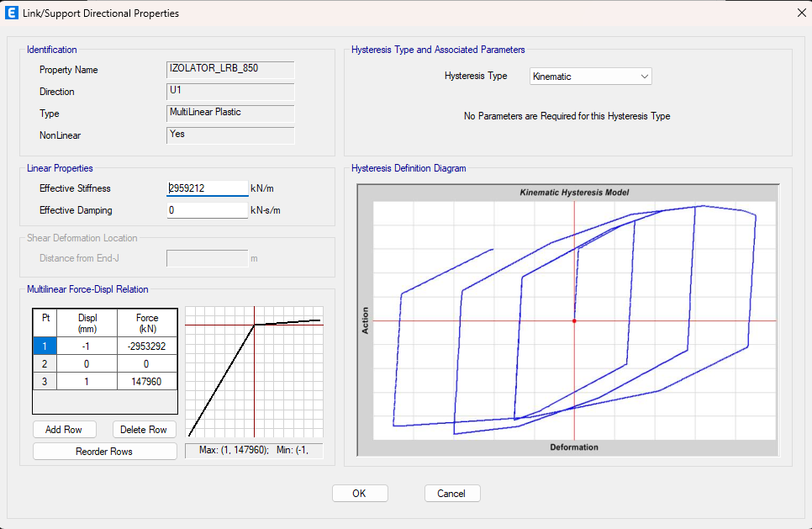Click the Force (kN) column header
Image resolution: width=812 pixels, height=529 pixels.
coord(147,323)
